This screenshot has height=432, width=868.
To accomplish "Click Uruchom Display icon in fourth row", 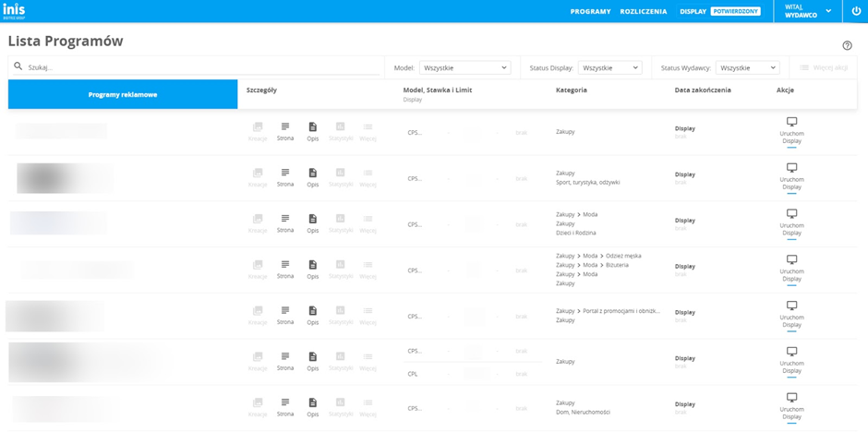I will (x=791, y=260).
